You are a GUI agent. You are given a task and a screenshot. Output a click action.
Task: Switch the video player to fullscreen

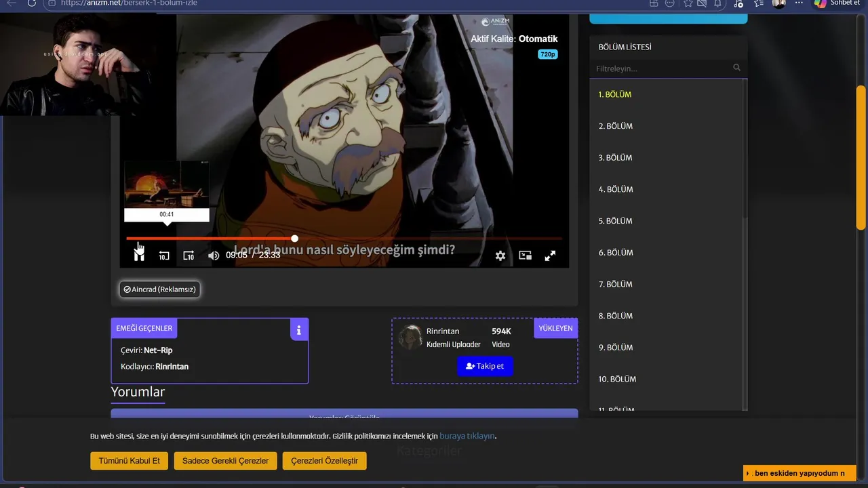[x=550, y=256]
